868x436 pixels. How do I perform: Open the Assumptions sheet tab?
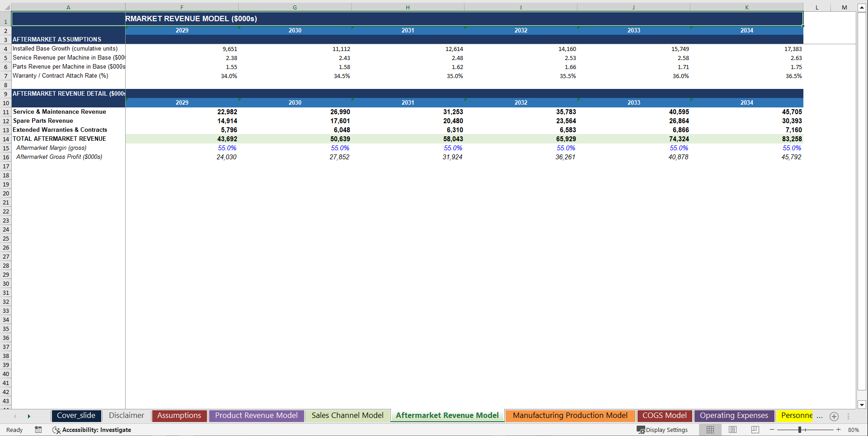[x=179, y=415]
